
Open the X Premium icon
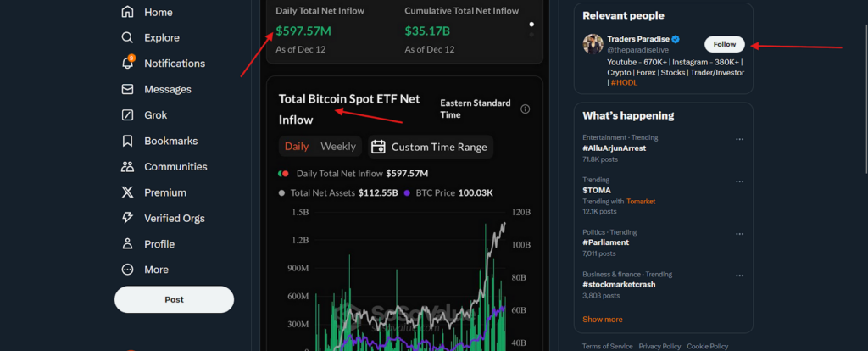tap(127, 192)
